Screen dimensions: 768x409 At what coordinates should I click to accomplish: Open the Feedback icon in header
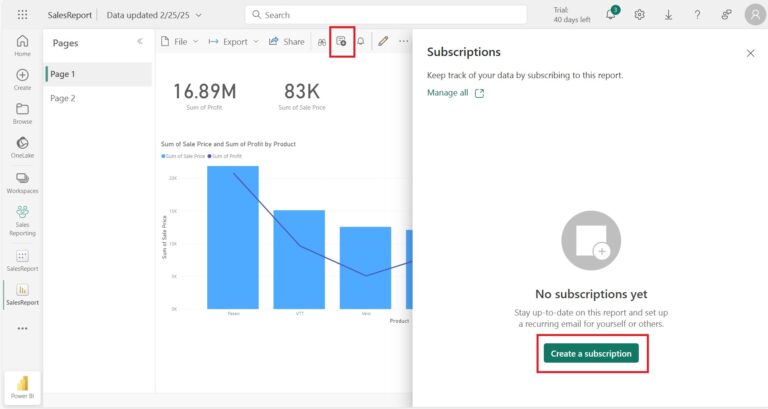726,15
